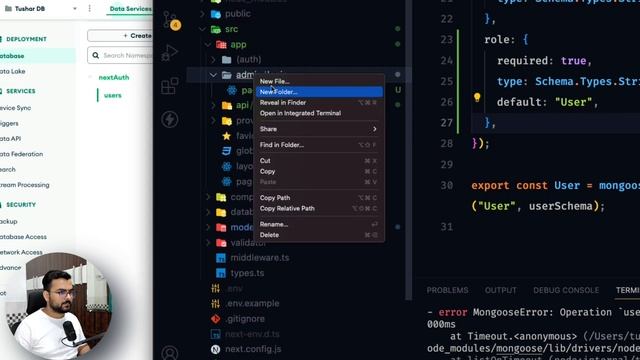Switch to the DEBUG CONSOLE tab

(566, 290)
